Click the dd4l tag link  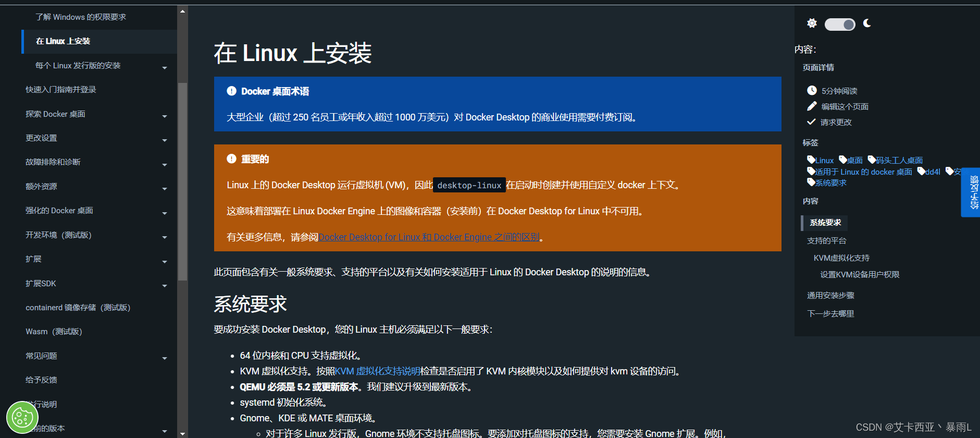click(933, 172)
